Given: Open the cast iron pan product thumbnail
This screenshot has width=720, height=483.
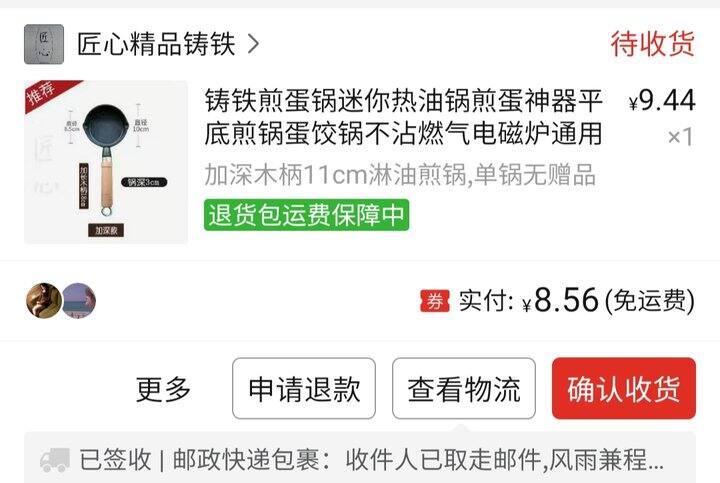Looking at the screenshot, I should click(106, 162).
